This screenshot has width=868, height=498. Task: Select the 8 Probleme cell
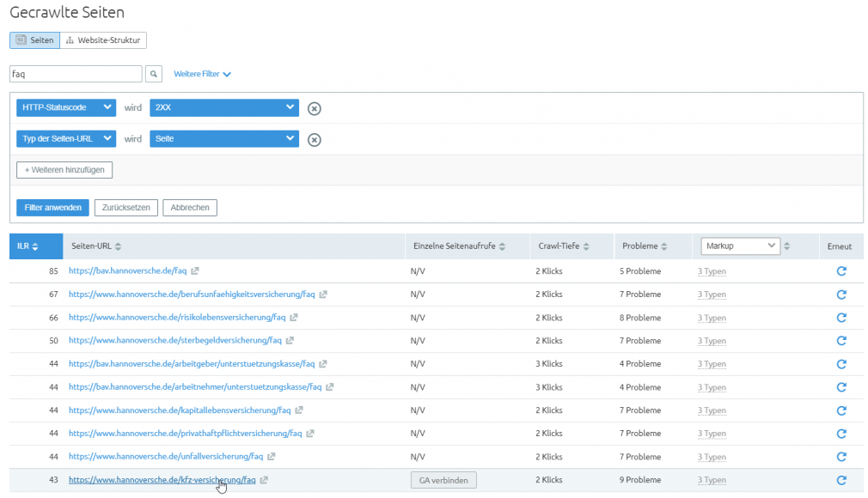pyautogui.click(x=640, y=318)
